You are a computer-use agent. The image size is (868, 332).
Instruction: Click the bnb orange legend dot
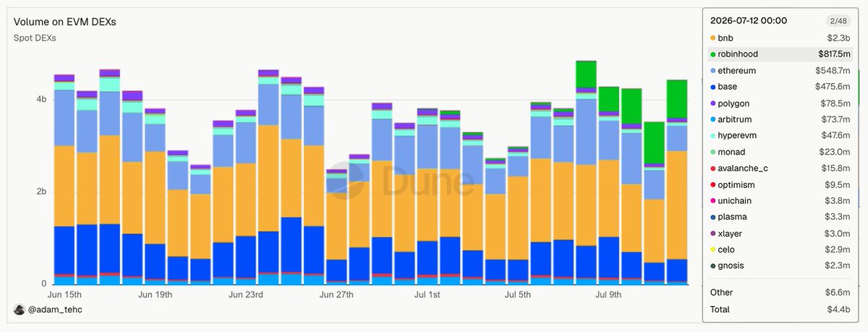(713, 38)
